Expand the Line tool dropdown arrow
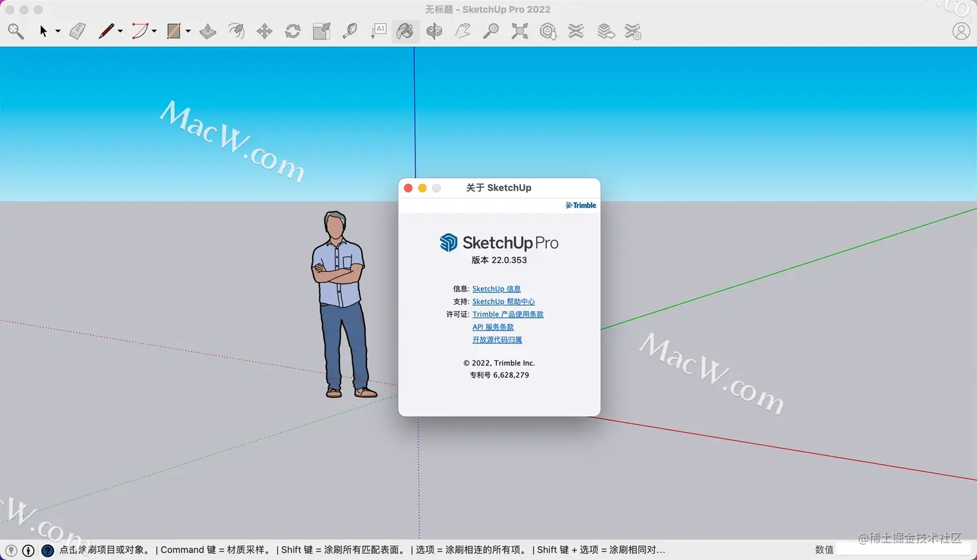977x560 pixels. (120, 31)
